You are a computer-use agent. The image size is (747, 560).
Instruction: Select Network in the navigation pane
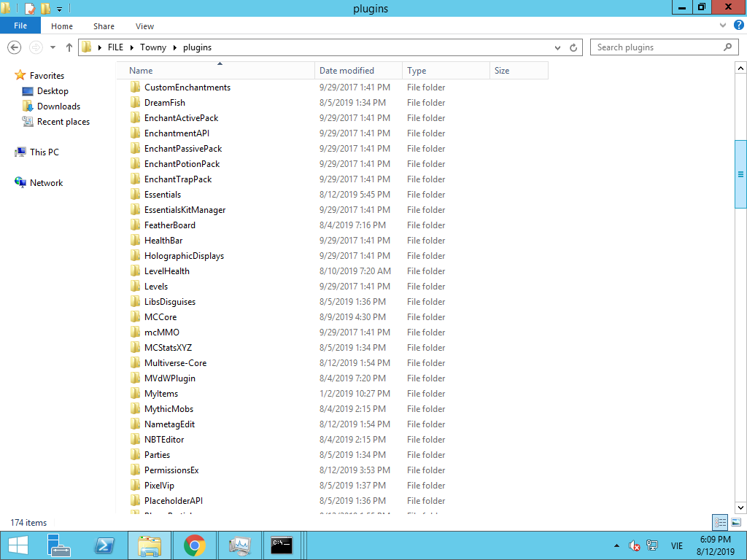point(46,183)
